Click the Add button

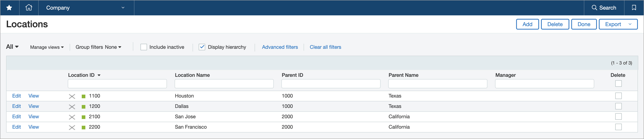(527, 24)
